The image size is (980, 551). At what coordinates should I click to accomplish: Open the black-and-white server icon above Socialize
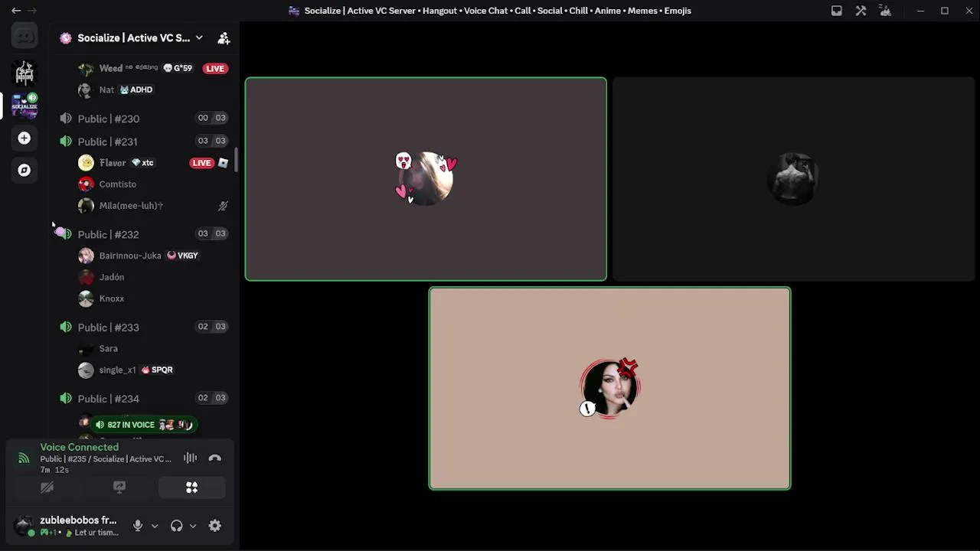pyautogui.click(x=24, y=73)
